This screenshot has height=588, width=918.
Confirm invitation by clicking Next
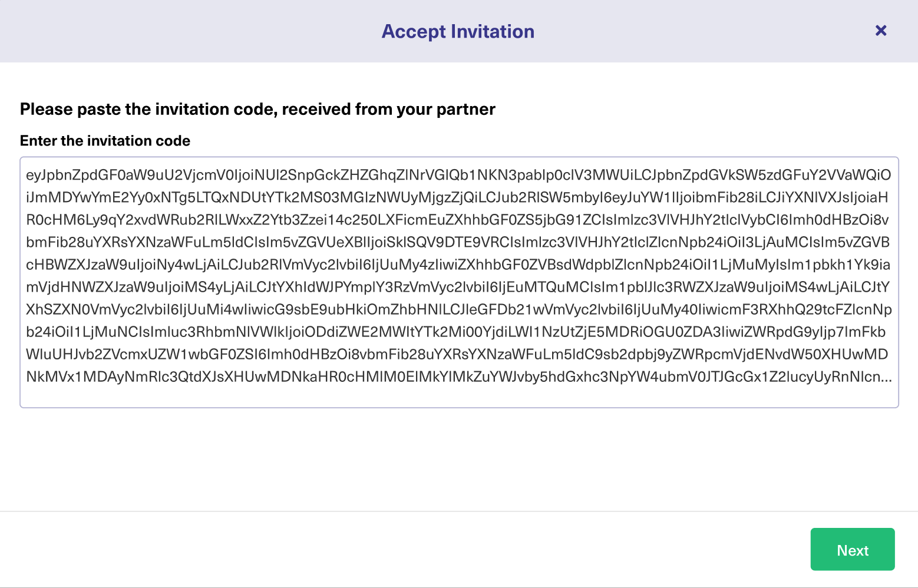853,549
